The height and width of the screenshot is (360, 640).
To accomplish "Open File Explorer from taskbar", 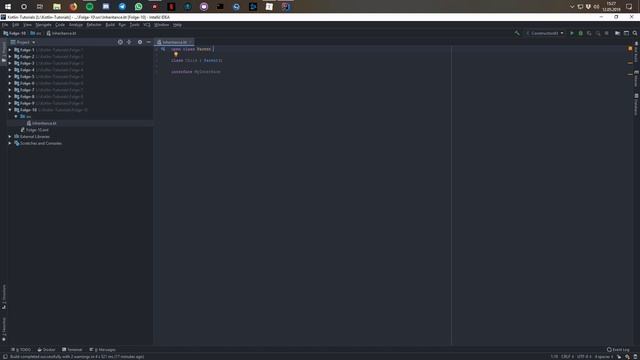I will 57,7.
